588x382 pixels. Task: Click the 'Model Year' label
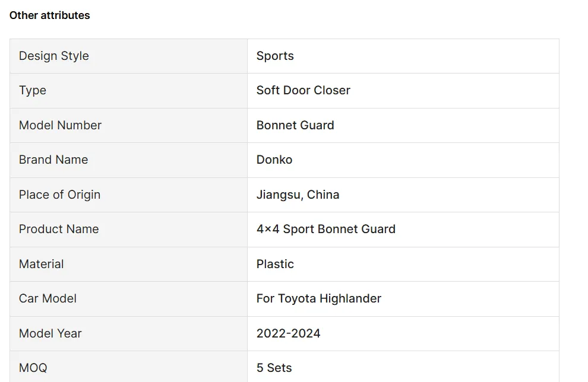pos(50,333)
